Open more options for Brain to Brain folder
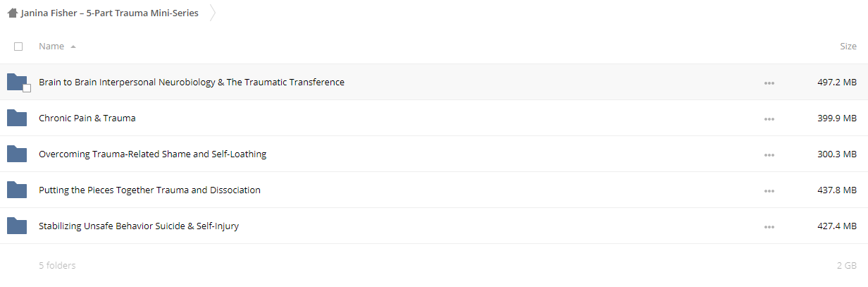The image size is (868, 287). 769,83
